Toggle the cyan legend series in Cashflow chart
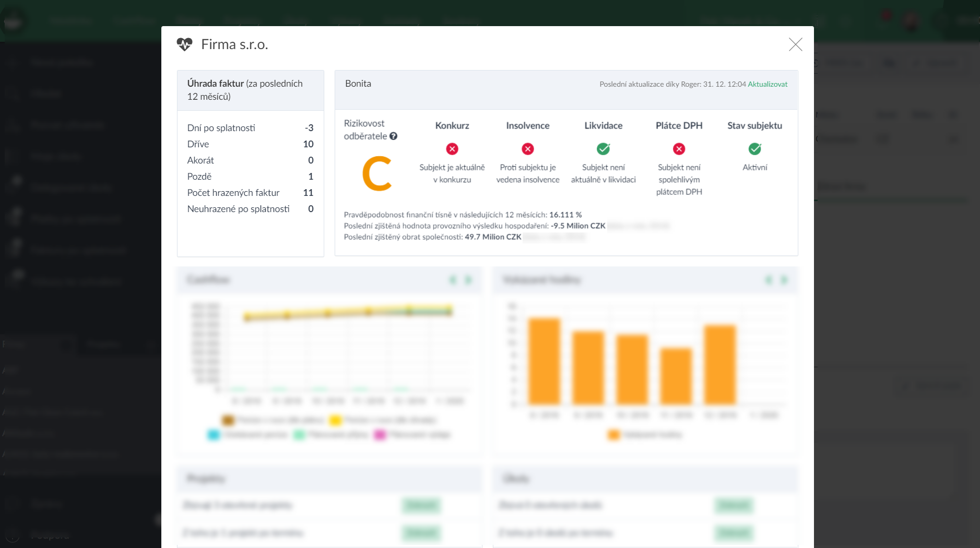The image size is (980, 548). [x=213, y=435]
